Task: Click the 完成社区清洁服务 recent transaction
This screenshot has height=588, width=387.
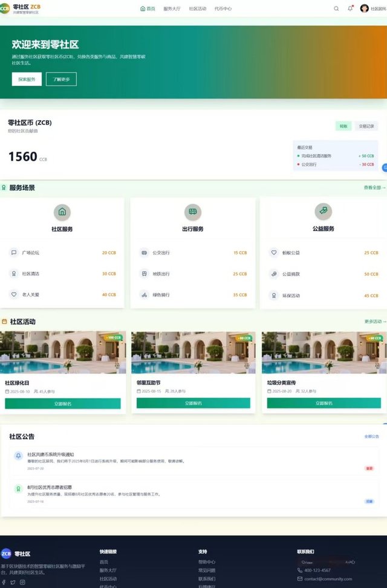Action: (336, 156)
